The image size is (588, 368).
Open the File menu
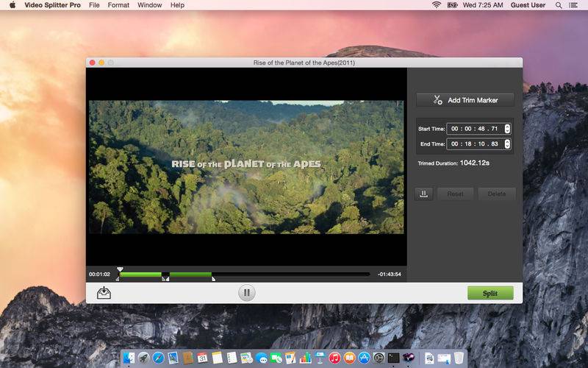(x=94, y=5)
